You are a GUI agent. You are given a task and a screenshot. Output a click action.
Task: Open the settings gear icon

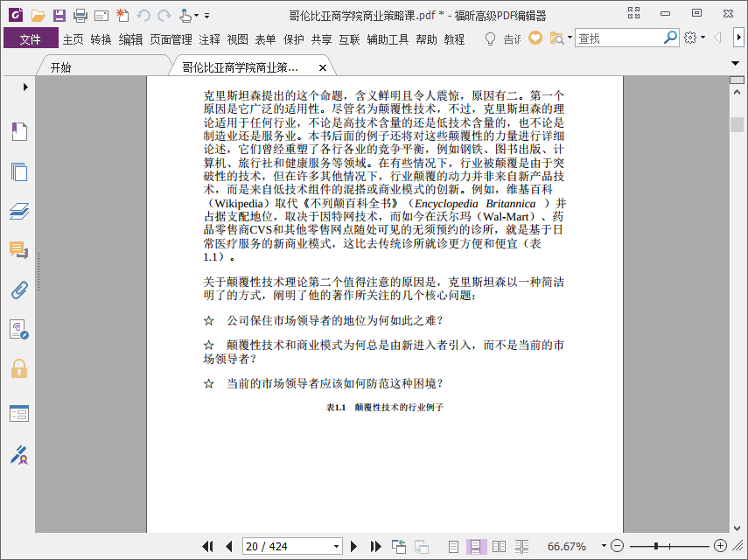tap(689, 38)
